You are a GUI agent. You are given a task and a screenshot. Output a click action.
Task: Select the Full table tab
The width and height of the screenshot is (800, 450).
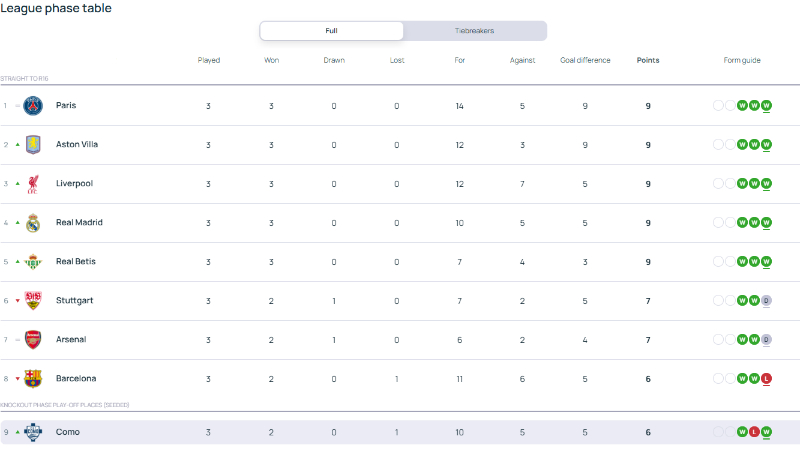pos(332,31)
